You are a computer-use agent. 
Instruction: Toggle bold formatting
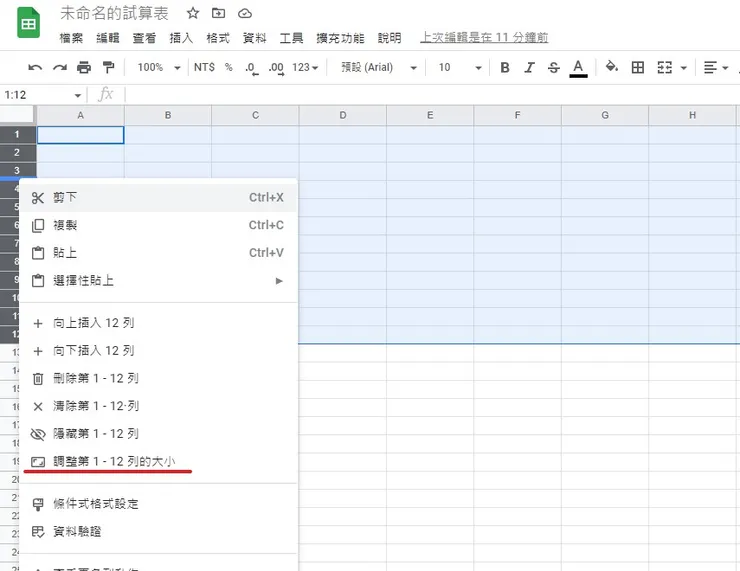tap(505, 67)
